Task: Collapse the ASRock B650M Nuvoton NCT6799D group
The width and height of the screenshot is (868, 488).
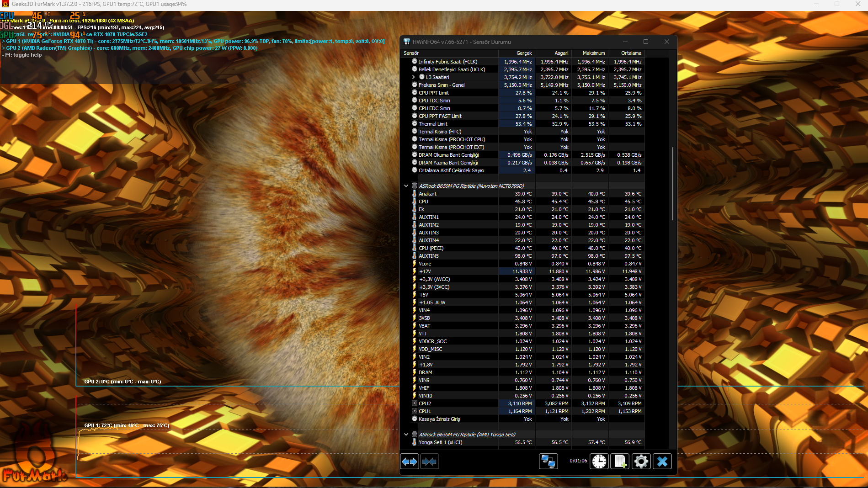Action: pyautogui.click(x=406, y=186)
